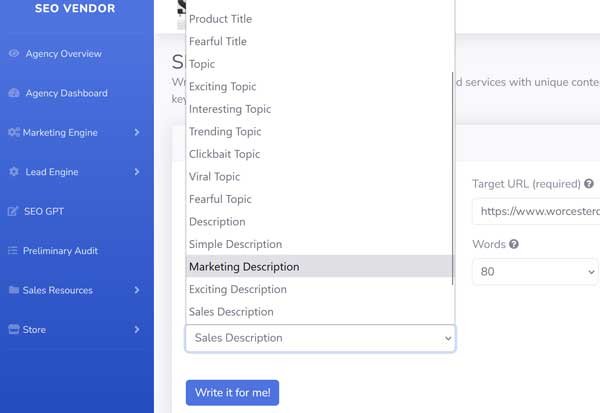Click the SEO GPT edit icon
This screenshot has width=600, height=413.
14,211
